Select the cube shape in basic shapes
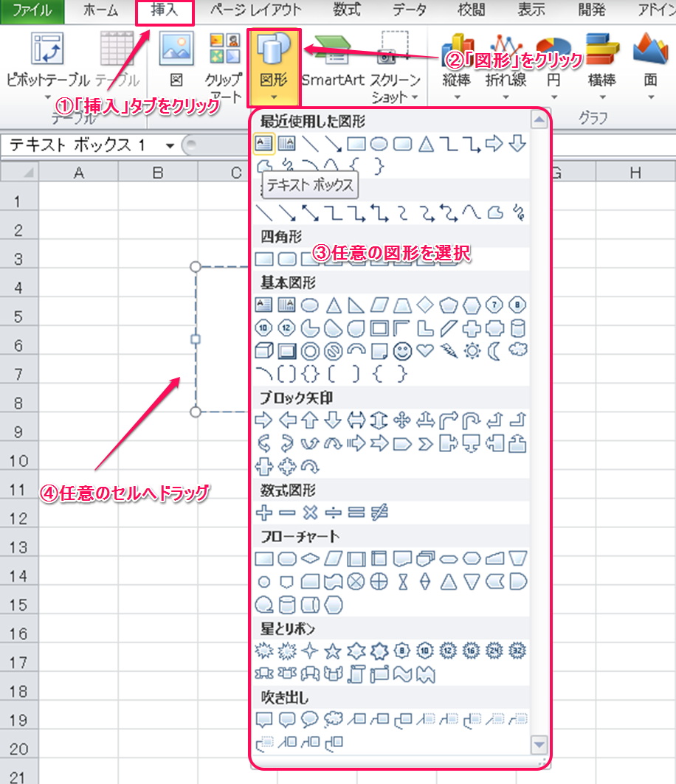676x784 pixels. click(263, 351)
